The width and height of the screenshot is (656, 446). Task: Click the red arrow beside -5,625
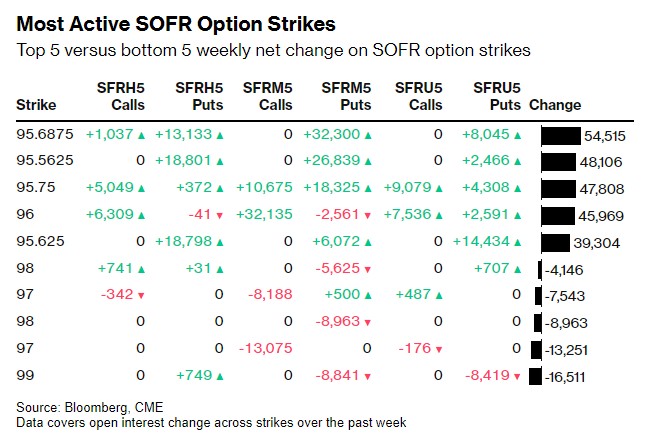tap(367, 268)
